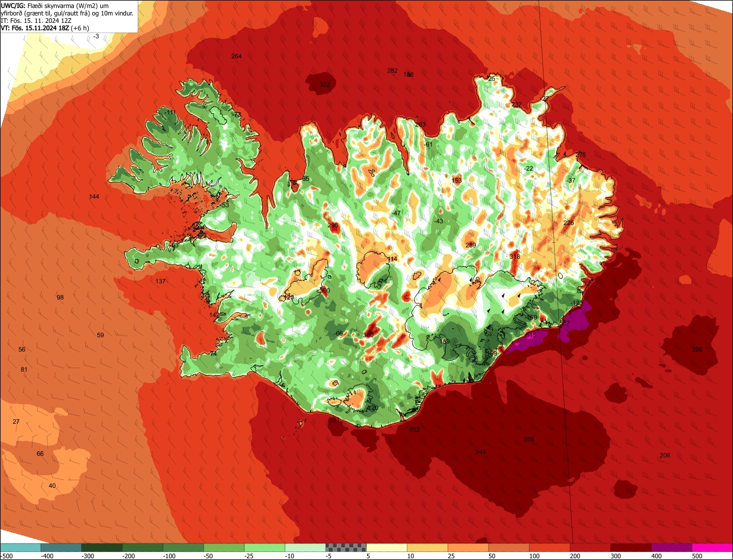This screenshot has height=560, width=733.
Task: Click the '282' flux value on the map
Action: [x=392, y=70]
